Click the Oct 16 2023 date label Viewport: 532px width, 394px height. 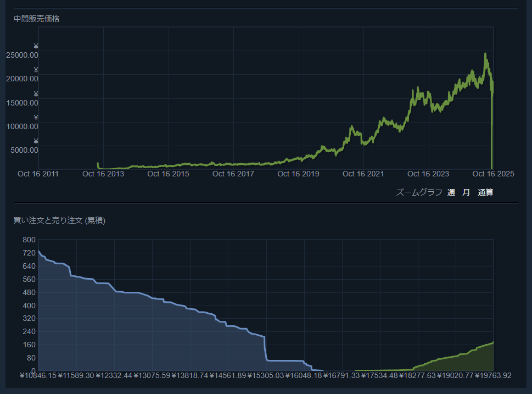pyautogui.click(x=428, y=174)
